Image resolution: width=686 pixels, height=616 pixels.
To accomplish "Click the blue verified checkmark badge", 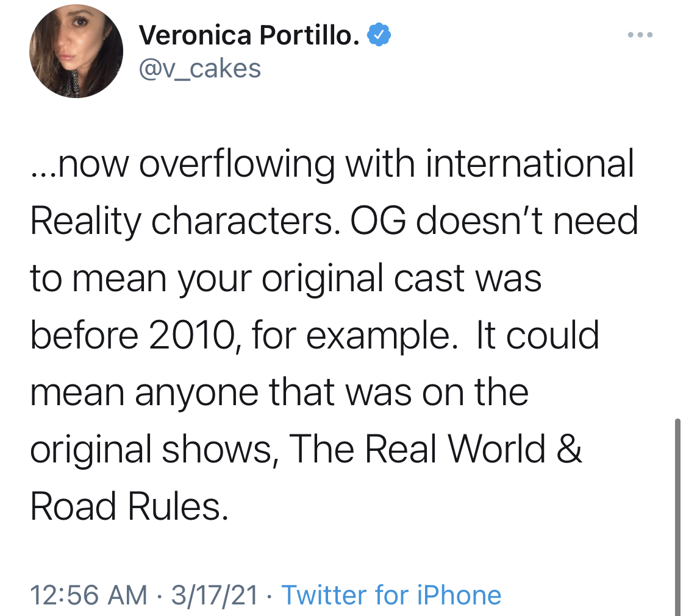I will (379, 35).
